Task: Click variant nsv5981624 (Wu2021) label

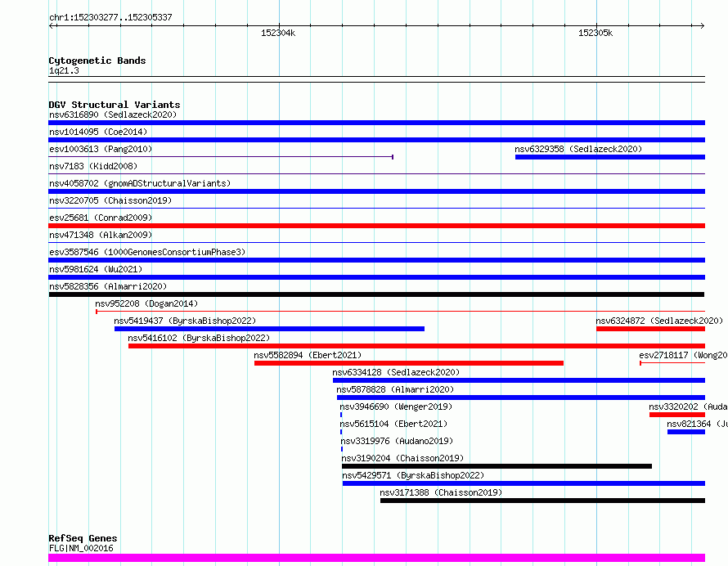Action: 96,269
